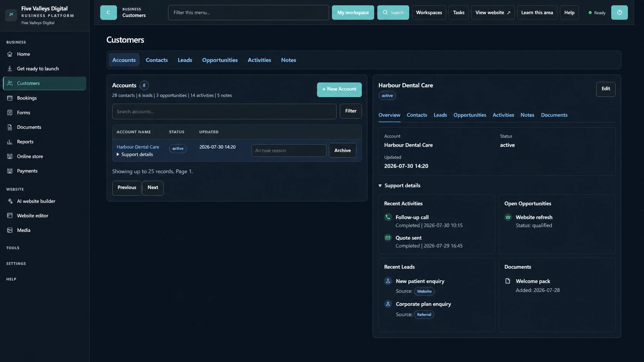Image resolution: width=644 pixels, height=362 pixels.
Task: Open Opportunities tab in Harbour Dental Care panel
Action: tap(470, 115)
